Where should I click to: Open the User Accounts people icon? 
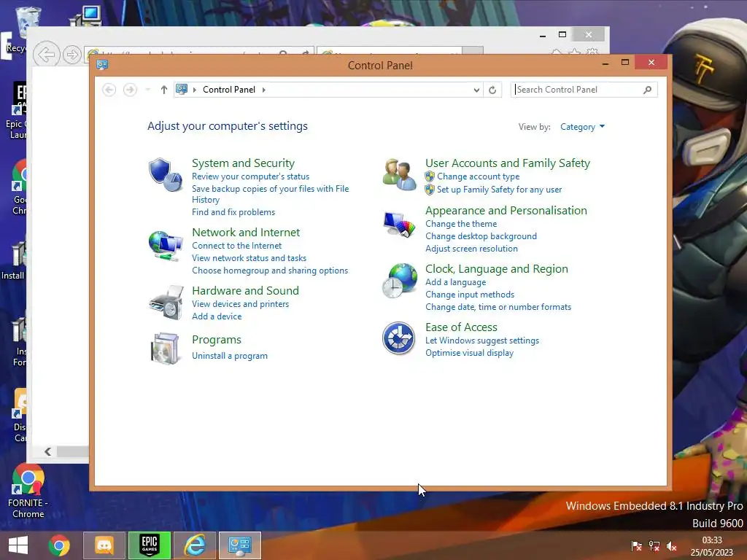(x=399, y=175)
